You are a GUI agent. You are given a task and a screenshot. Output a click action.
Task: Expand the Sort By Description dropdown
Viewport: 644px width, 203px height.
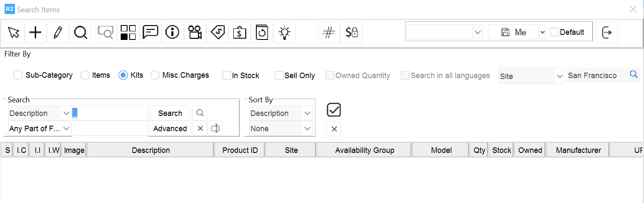pos(281,113)
